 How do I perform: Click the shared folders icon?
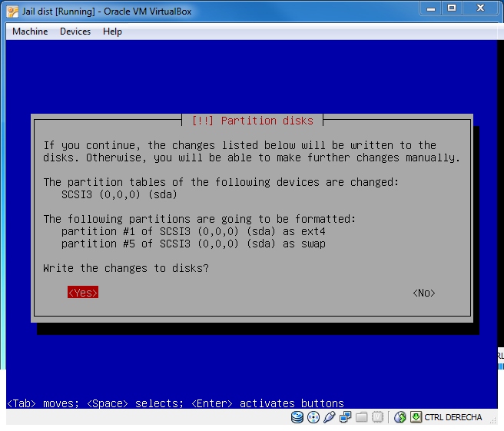(x=361, y=417)
